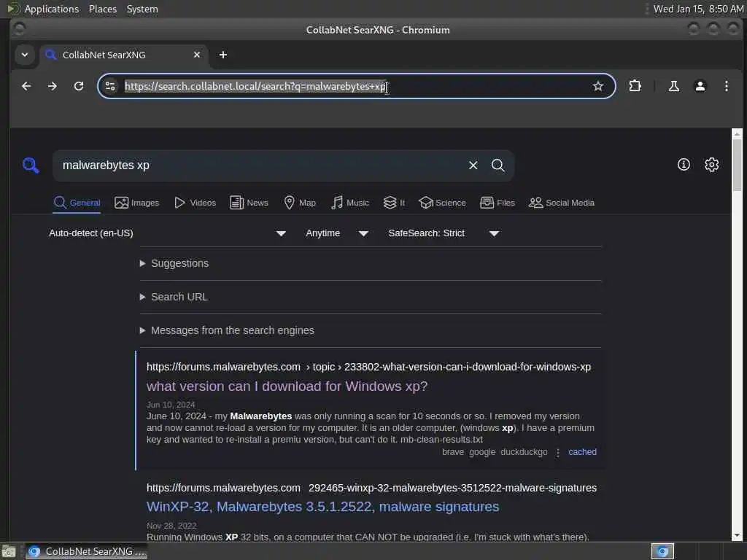Clear the search query with X
747x560 pixels.
[x=473, y=166]
